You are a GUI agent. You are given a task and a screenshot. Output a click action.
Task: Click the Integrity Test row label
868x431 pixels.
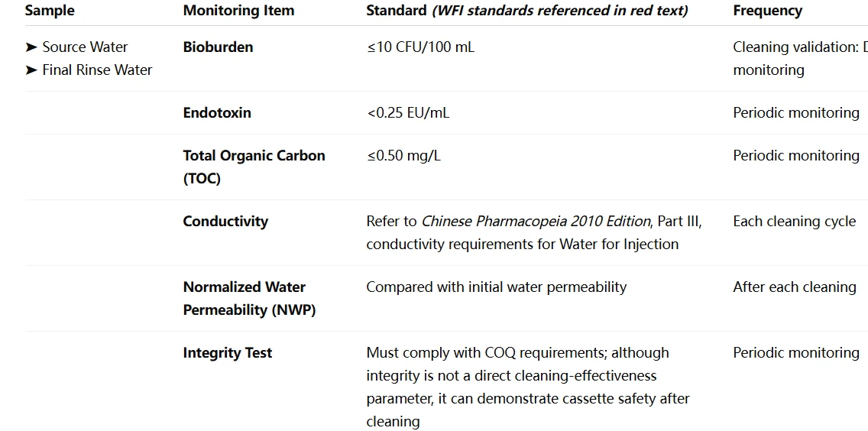(x=228, y=353)
